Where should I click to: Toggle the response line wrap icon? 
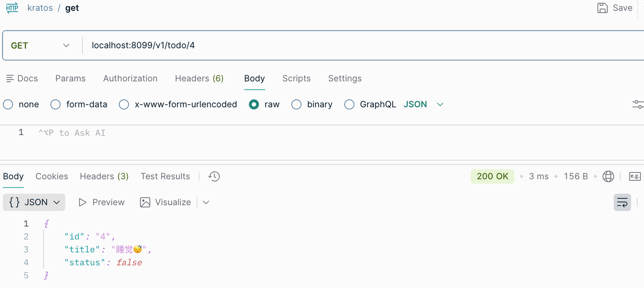tap(622, 202)
